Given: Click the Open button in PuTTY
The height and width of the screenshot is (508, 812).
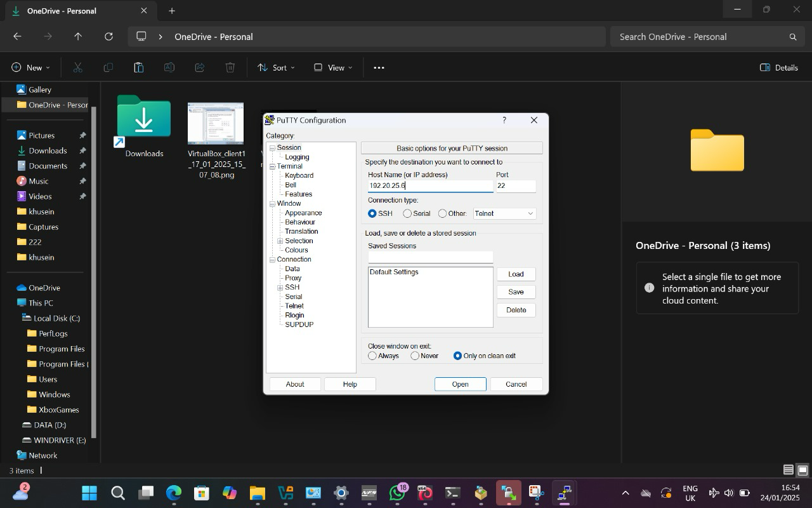Looking at the screenshot, I should coord(460,384).
